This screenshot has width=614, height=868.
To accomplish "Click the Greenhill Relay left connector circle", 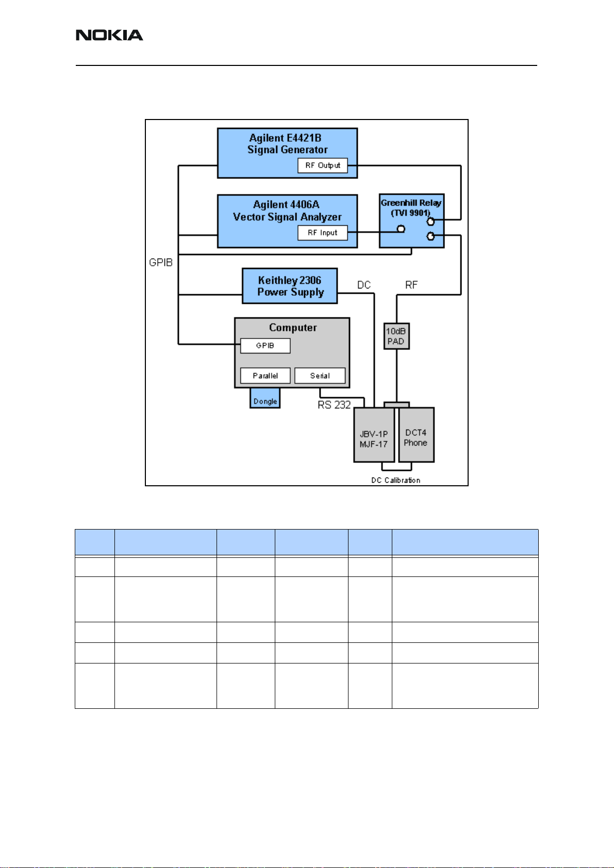I will click(401, 229).
